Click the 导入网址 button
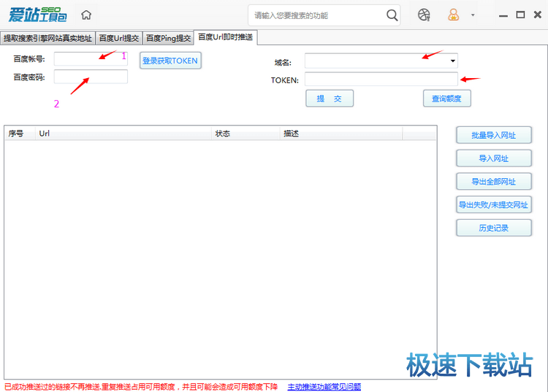Image resolution: width=548 pixels, height=392 pixels. (493, 158)
